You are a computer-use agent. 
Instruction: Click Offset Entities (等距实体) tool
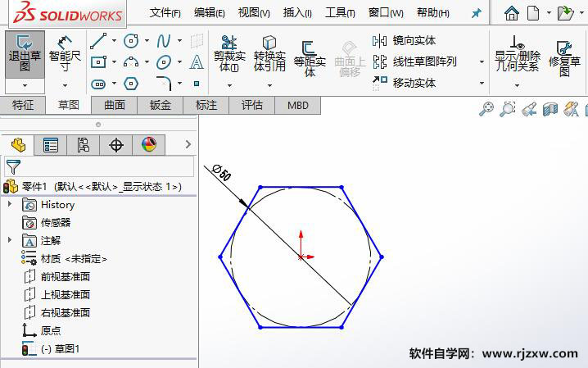(310, 58)
